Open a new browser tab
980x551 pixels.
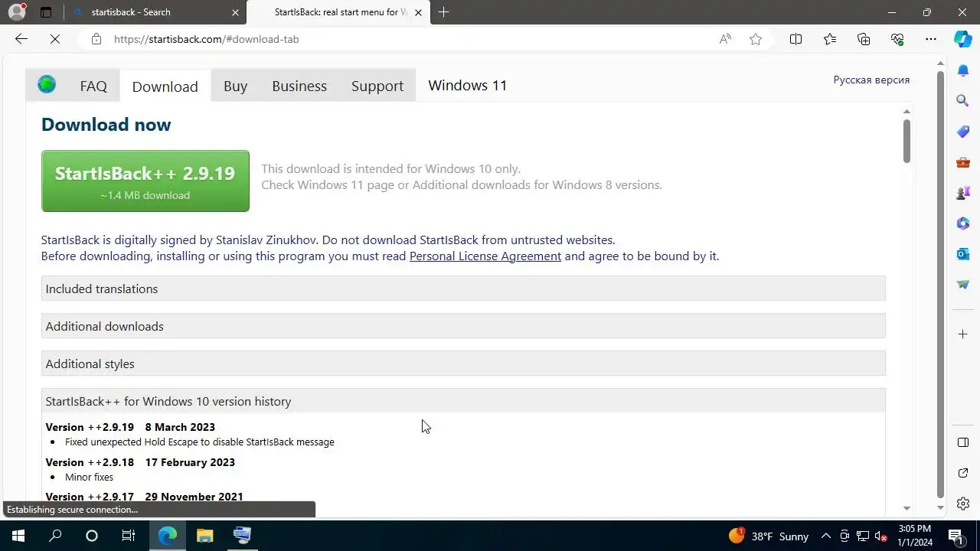443,12
